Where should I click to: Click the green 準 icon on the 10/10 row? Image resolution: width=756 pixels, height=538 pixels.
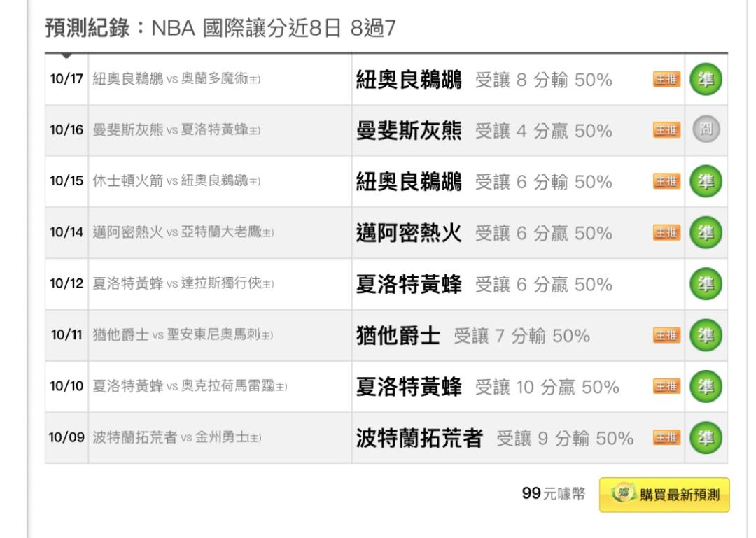coord(706,386)
